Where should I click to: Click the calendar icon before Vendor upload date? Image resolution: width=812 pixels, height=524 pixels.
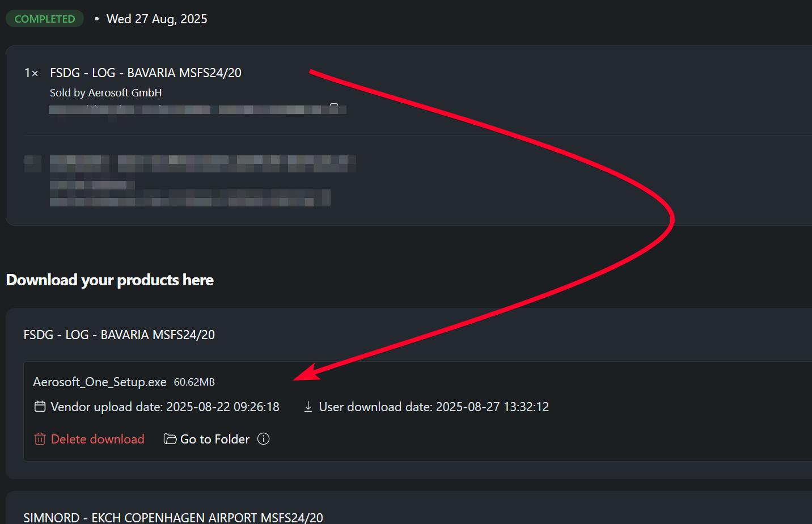(x=40, y=407)
